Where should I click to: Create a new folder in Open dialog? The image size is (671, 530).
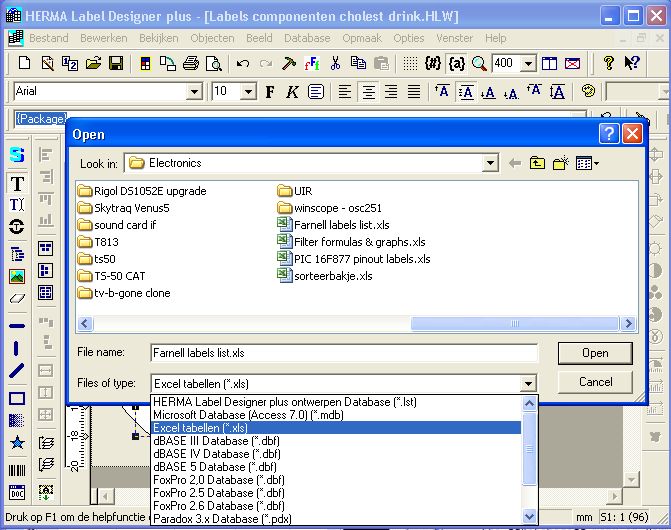[562, 163]
